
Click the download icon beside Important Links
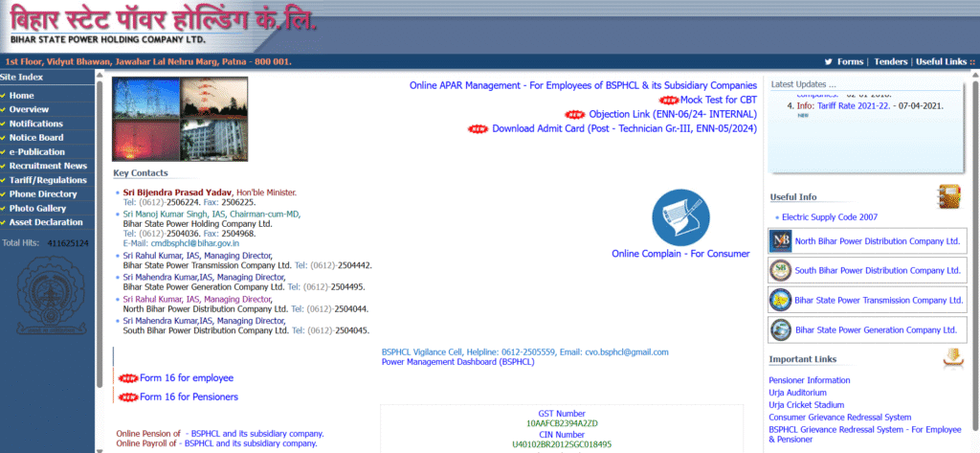pyautogui.click(x=952, y=358)
